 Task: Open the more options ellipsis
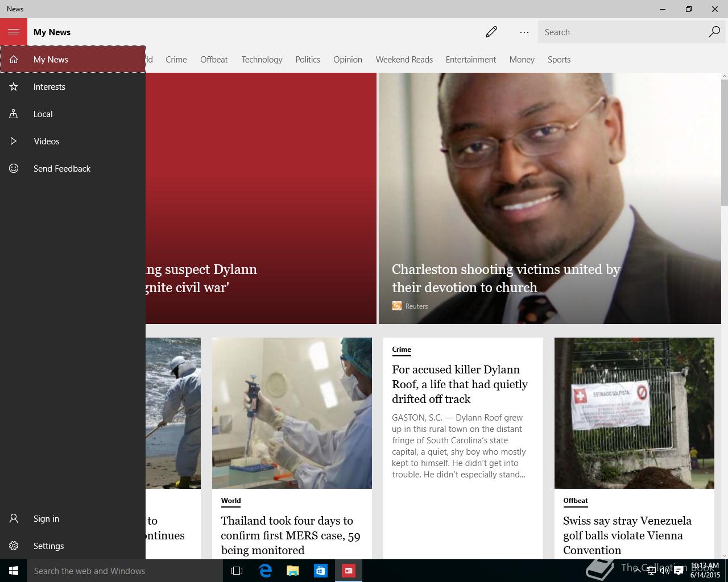click(524, 32)
